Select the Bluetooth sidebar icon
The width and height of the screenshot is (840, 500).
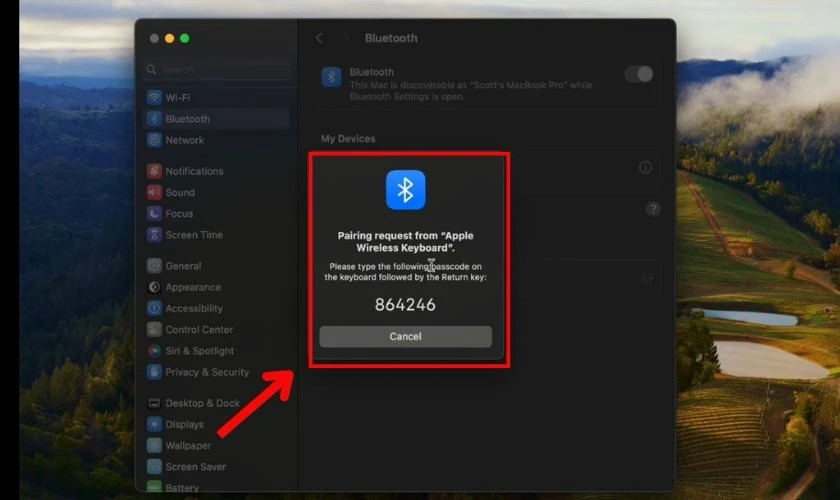tap(154, 119)
